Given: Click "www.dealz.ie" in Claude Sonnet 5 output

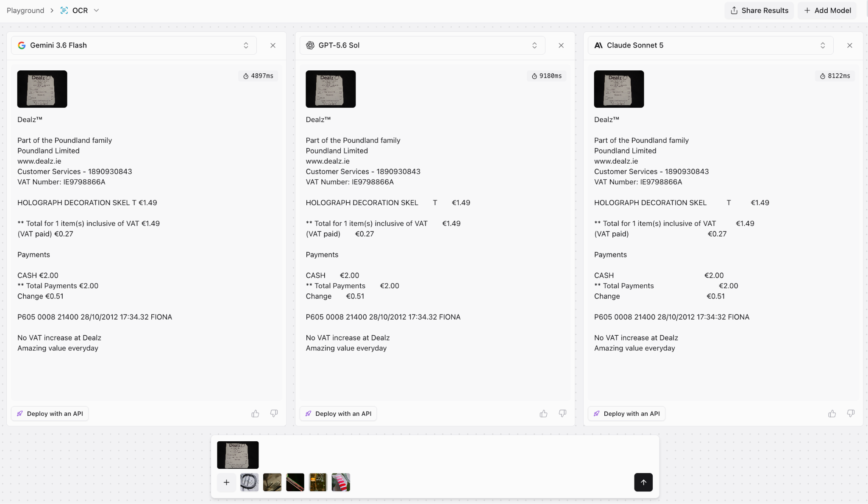Looking at the screenshot, I should (x=616, y=161).
